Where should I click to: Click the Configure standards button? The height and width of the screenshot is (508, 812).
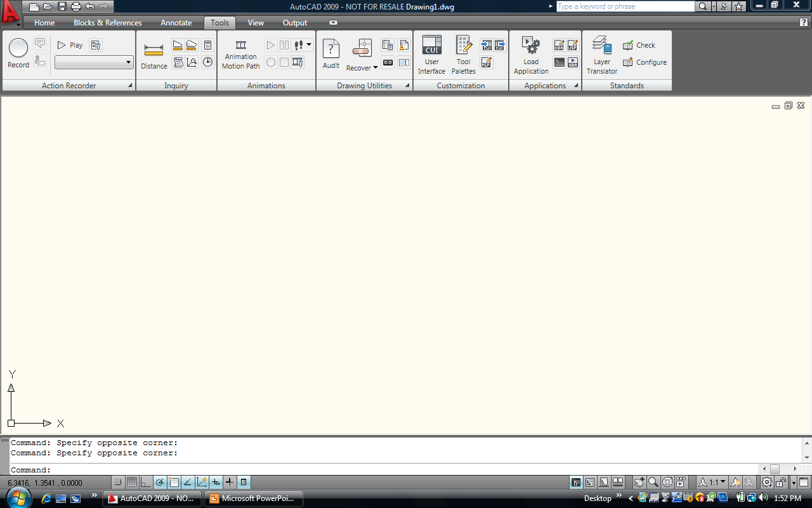click(645, 62)
